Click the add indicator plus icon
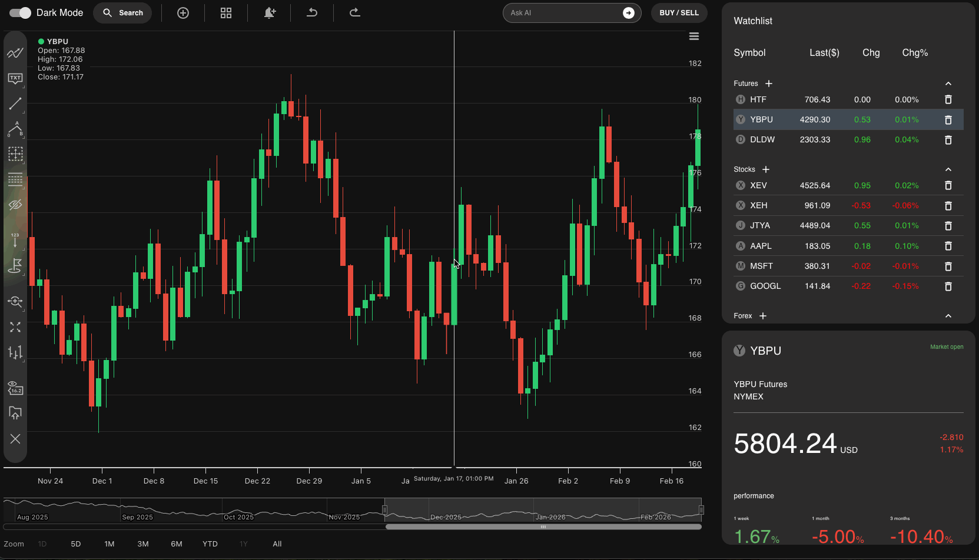 (183, 13)
